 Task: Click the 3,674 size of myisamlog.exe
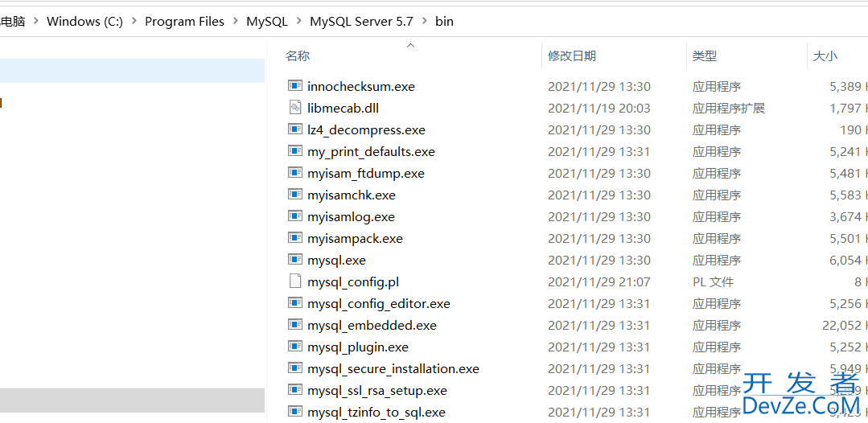pos(845,217)
